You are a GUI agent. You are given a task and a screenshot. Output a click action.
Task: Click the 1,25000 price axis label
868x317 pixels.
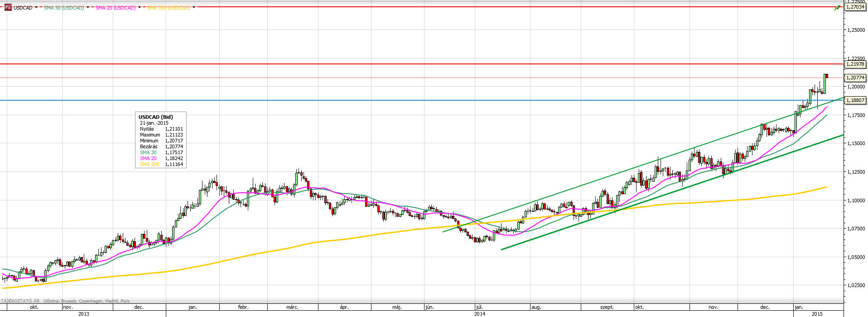click(855, 30)
